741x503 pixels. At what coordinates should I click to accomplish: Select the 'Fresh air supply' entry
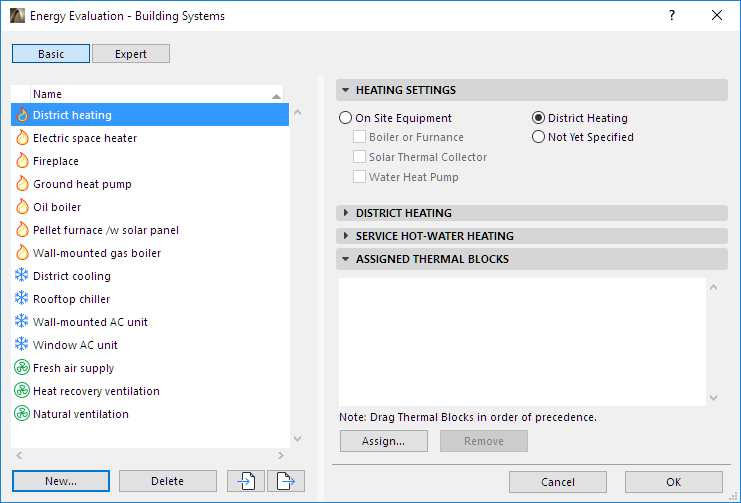pyautogui.click(x=150, y=368)
